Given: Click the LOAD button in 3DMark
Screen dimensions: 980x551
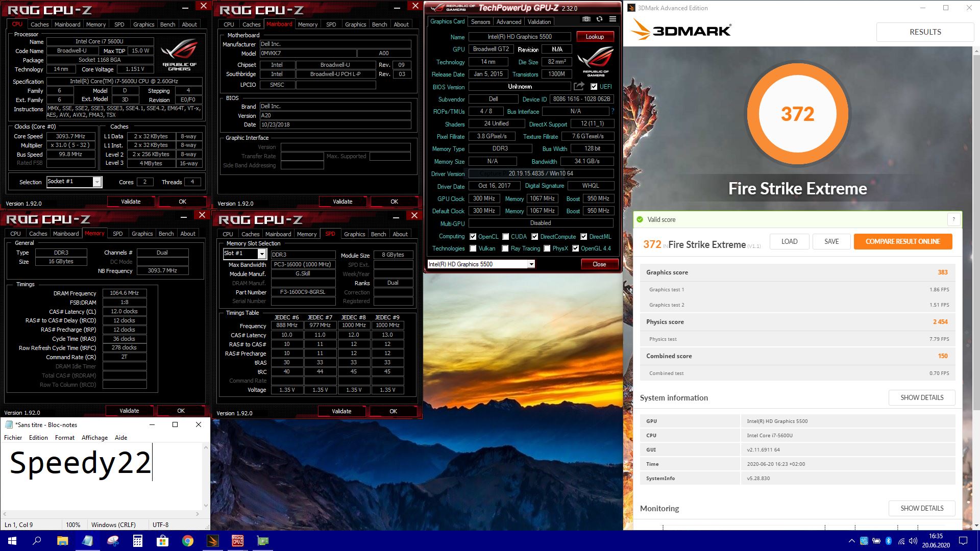Looking at the screenshot, I should 789,241.
